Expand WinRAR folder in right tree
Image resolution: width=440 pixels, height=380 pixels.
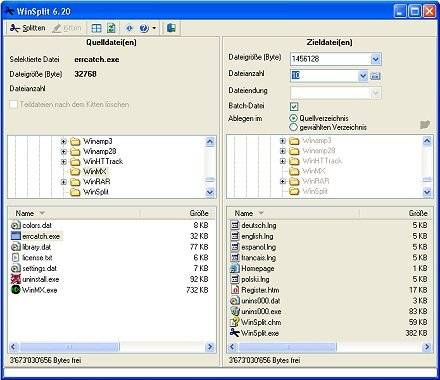[x=283, y=181]
